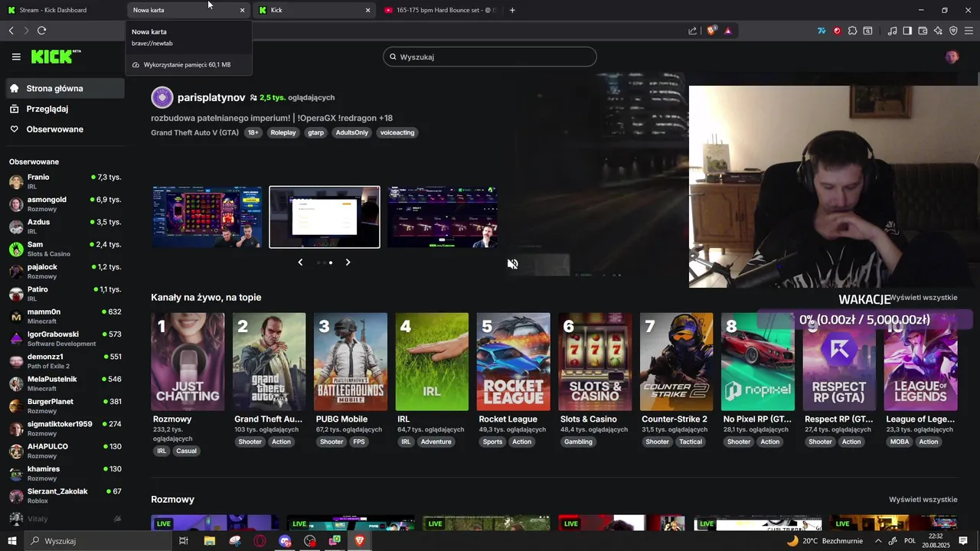Open the browser extensions puzzle icon
Viewport: 980px width, 551px height.
tap(852, 31)
